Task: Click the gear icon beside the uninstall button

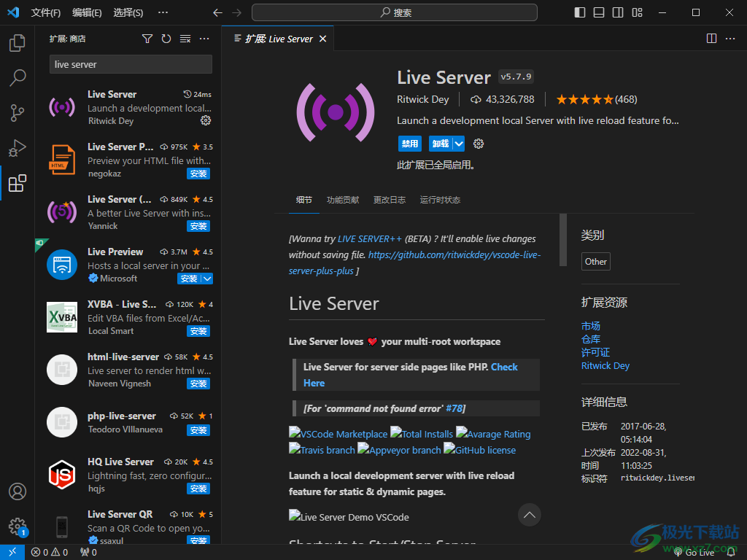Action: click(479, 144)
